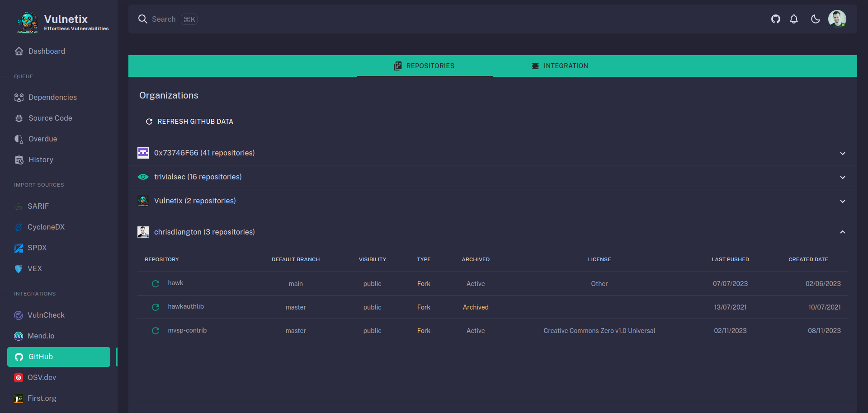Click the Vulnetix logo mascot
This screenshot has height=413, width=868.
pos(28,22)
